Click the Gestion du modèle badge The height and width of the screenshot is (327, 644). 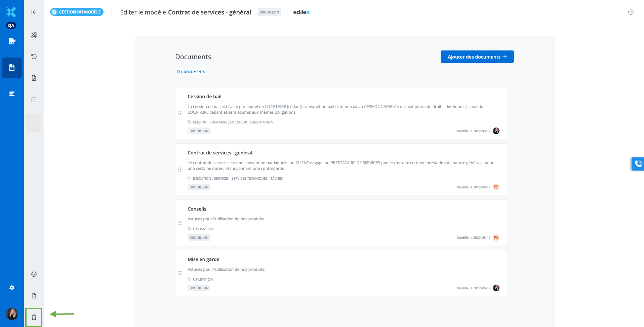(x=77, y=12)
